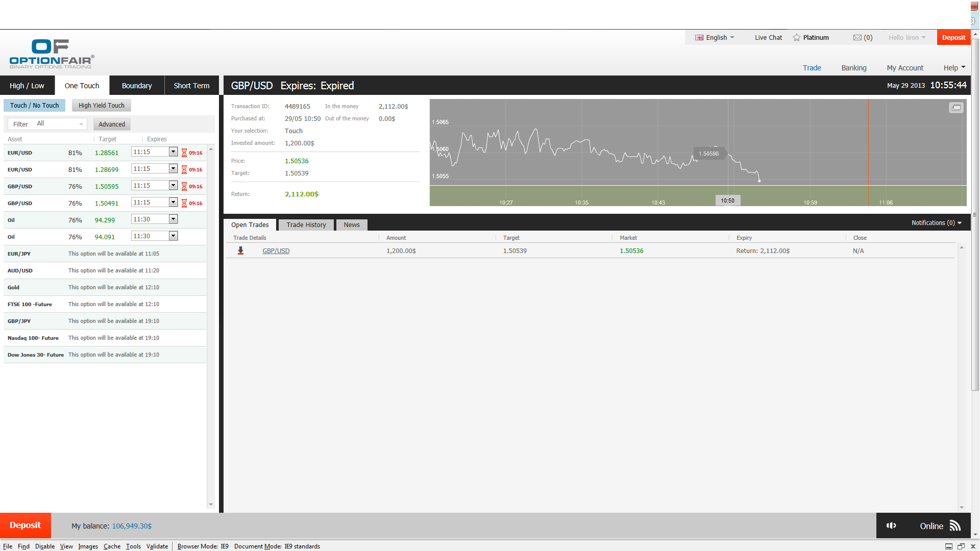Switch to the Trade History tab
Image resolution: width=980 pixels, height=551 pixels.
[306, 225]
